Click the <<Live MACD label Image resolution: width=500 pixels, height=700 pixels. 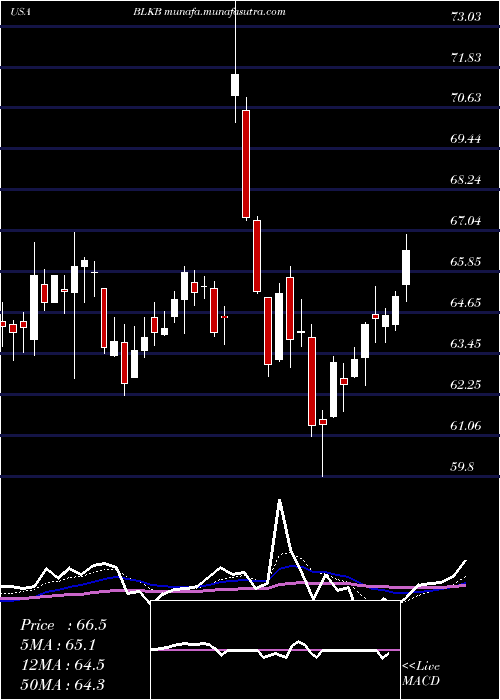point(421,673)
